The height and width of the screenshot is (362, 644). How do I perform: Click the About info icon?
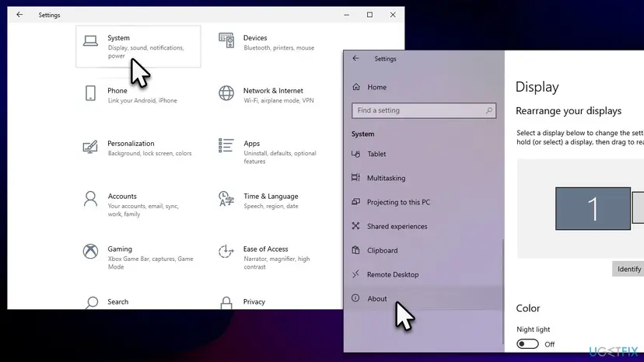(x=355, y=298)
